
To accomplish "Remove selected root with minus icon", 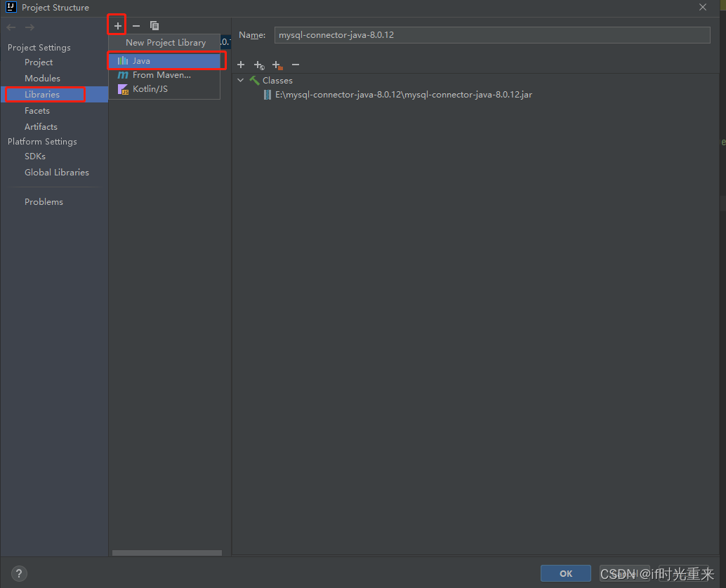I will (296, 65).
